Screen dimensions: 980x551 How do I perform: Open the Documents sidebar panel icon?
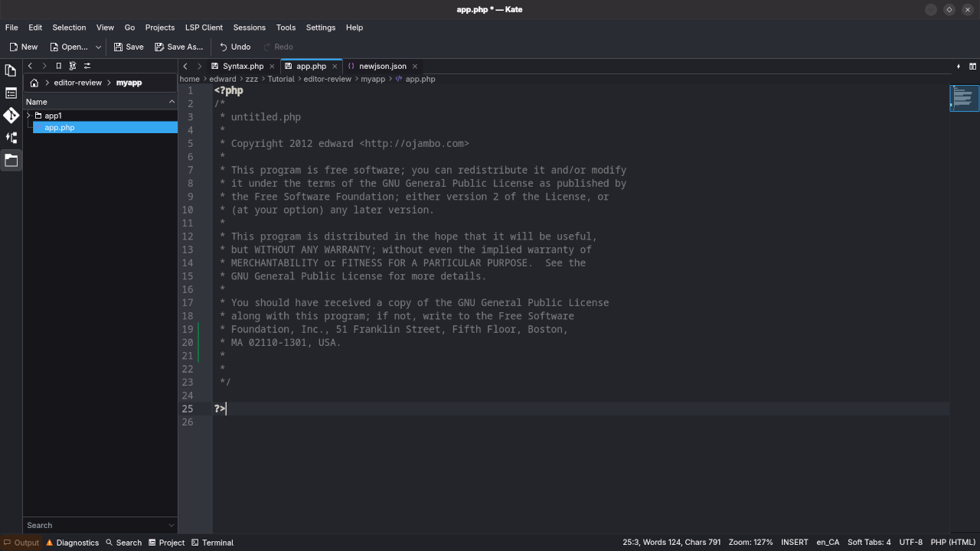pos(11,70)
